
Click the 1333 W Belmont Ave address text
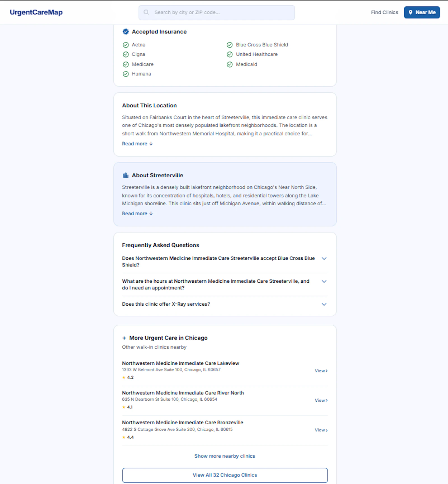click(x=171, y=370)
